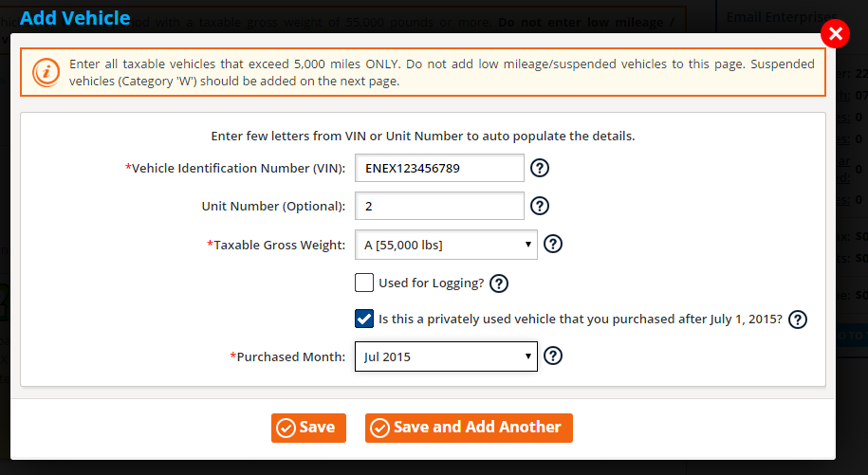Open help for Taxable Gross Weight

tap(554, 245)
